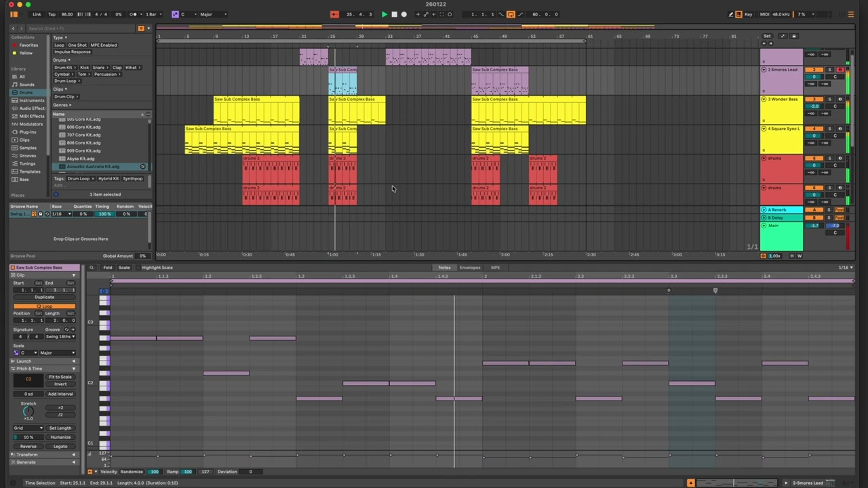Screen dimensions: 868x488
Task: Arm the 2 Smores Lead track for recording
Action: pyautogui.click(x=840, y=70)
